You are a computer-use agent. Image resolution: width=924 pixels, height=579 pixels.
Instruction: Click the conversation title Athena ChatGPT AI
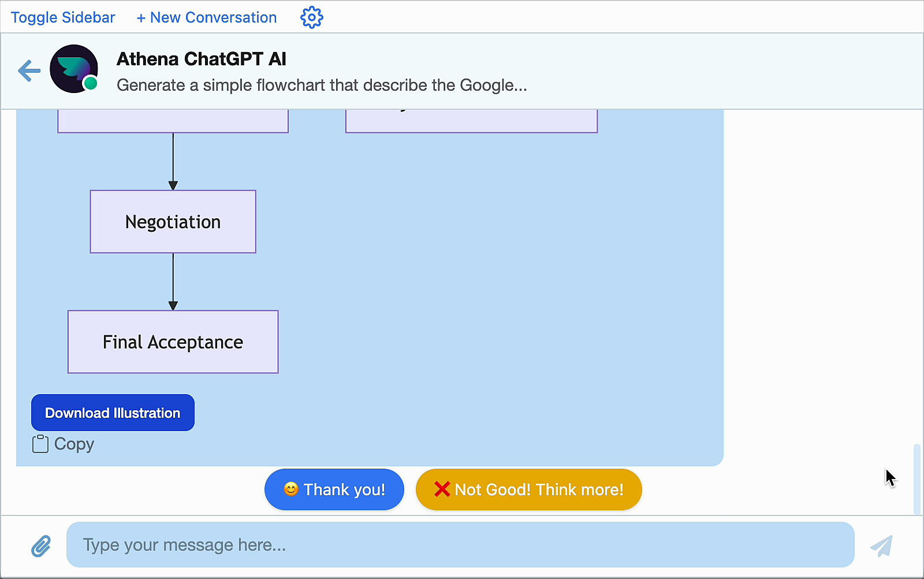[x=201, y=58]
